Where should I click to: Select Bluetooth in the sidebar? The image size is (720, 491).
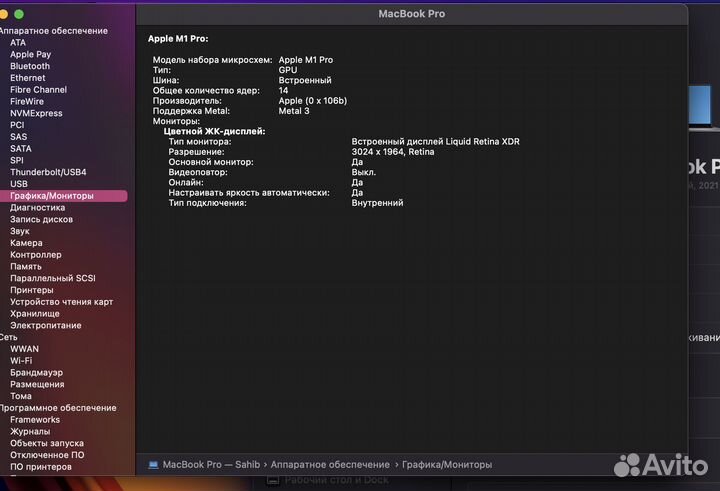[x=30, y=66]
